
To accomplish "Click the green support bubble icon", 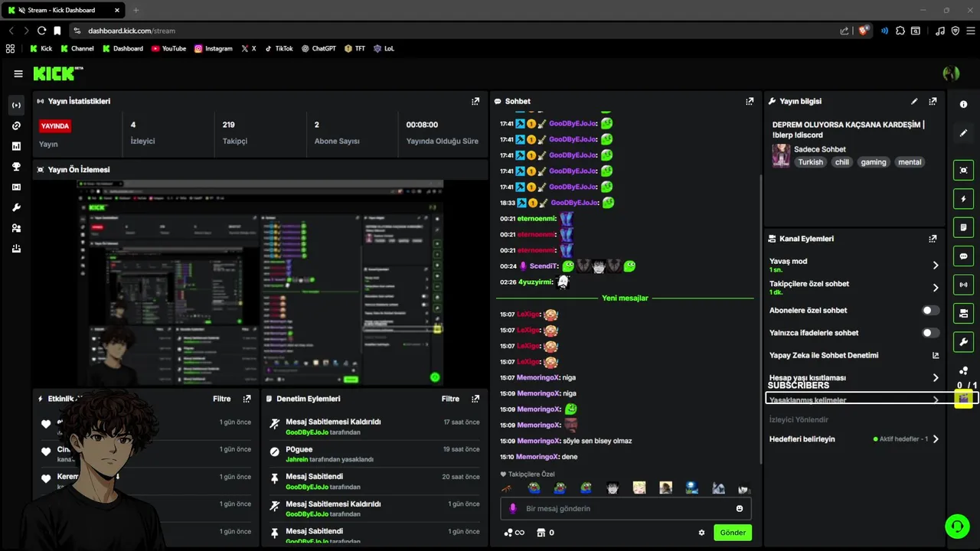I will (957, 526).
